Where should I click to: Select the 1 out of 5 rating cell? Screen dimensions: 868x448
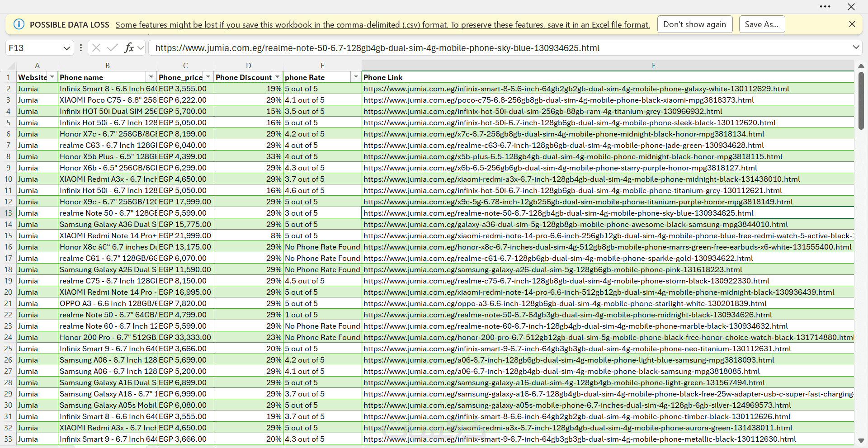(322, 315)
